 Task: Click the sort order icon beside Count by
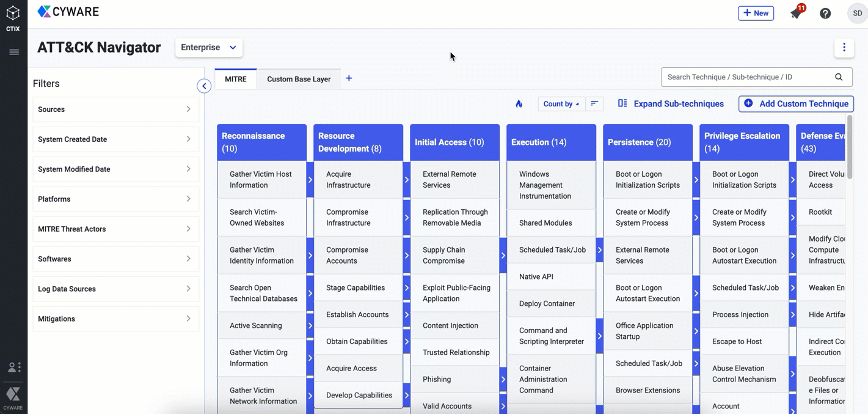[x=594, y=104]
